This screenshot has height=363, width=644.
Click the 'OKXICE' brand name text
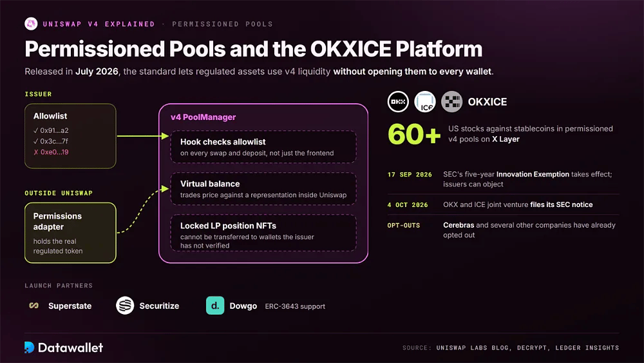488,101
